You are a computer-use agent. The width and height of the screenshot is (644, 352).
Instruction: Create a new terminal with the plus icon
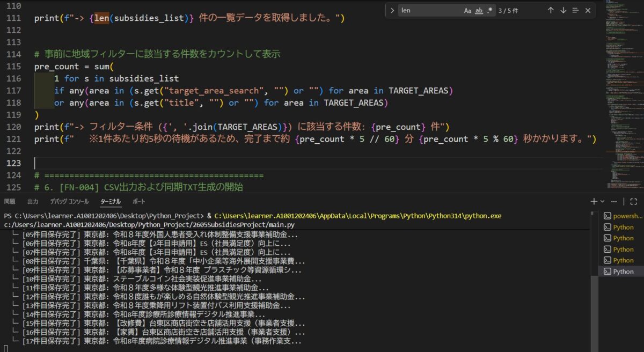coord(594,201)
